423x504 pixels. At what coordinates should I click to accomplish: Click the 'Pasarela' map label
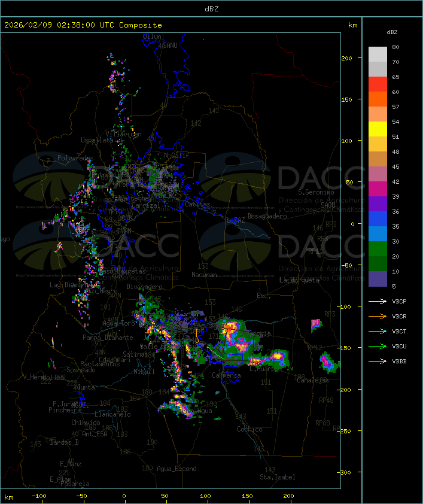point(75,484)
